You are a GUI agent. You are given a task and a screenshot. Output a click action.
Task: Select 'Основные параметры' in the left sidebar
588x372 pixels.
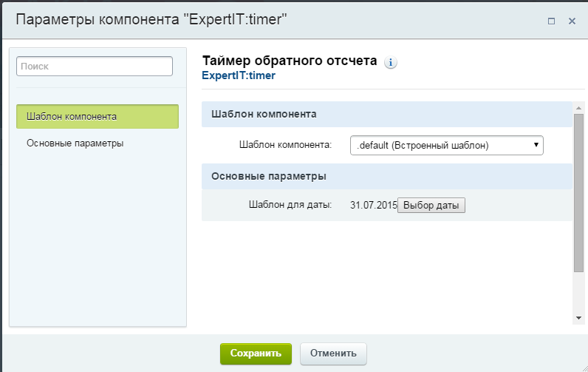click(75, 143)
